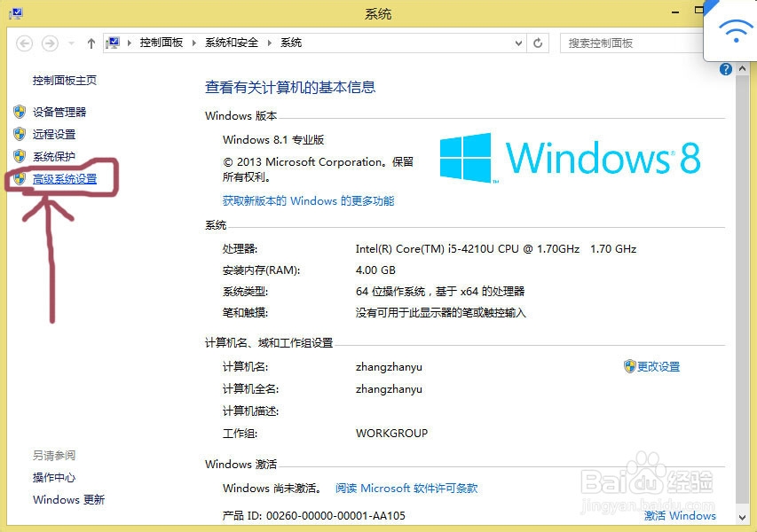Click the Back navigation arrow

coord(24,43)
